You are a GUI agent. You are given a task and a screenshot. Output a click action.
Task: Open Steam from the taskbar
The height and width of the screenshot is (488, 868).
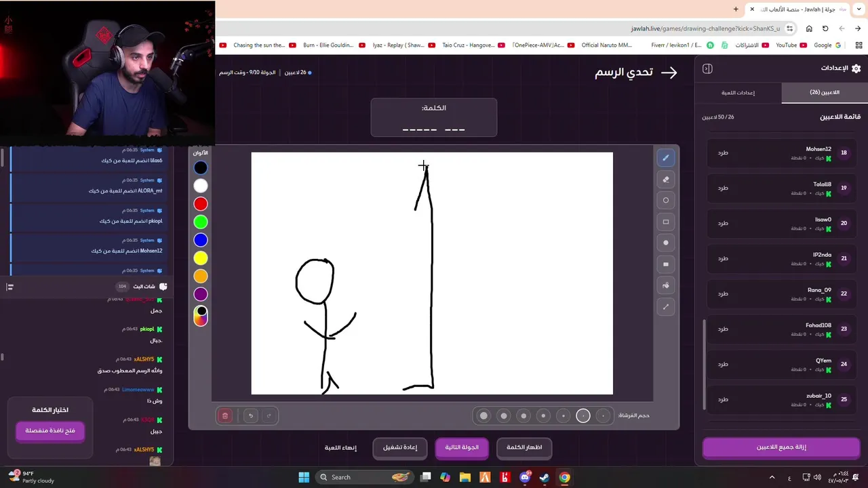(x=545, y=477)
